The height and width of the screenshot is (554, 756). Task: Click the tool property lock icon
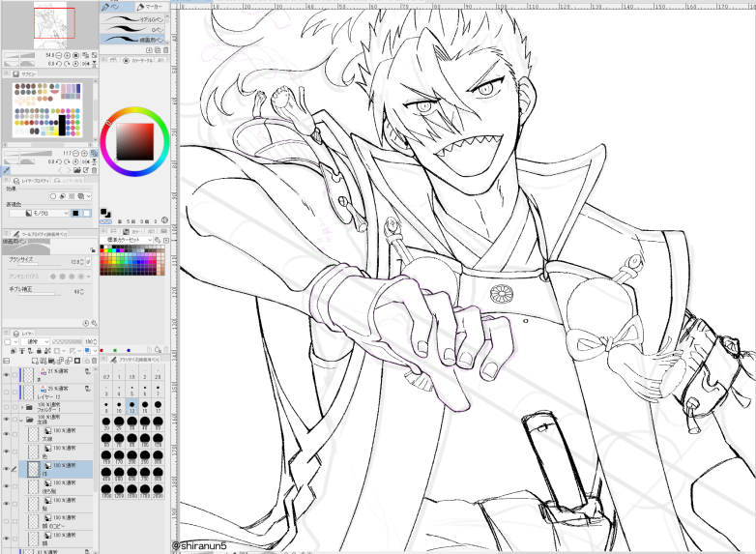coord(92,249)
